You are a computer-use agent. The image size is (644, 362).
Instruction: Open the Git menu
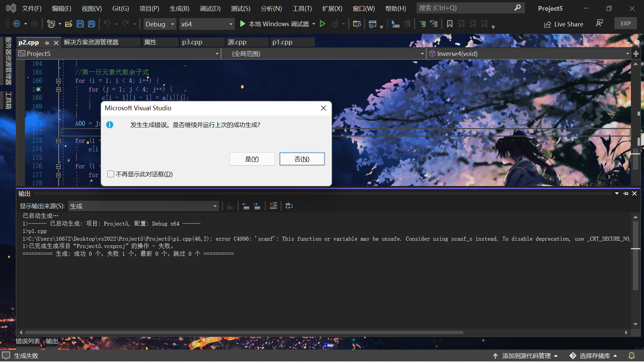coord(120,8)
